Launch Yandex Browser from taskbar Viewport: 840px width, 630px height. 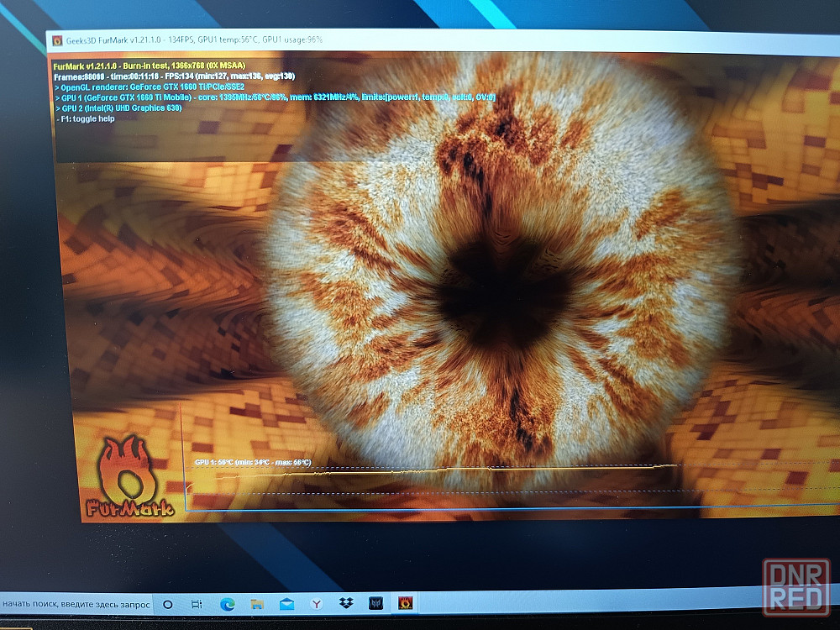click(317, 604)
